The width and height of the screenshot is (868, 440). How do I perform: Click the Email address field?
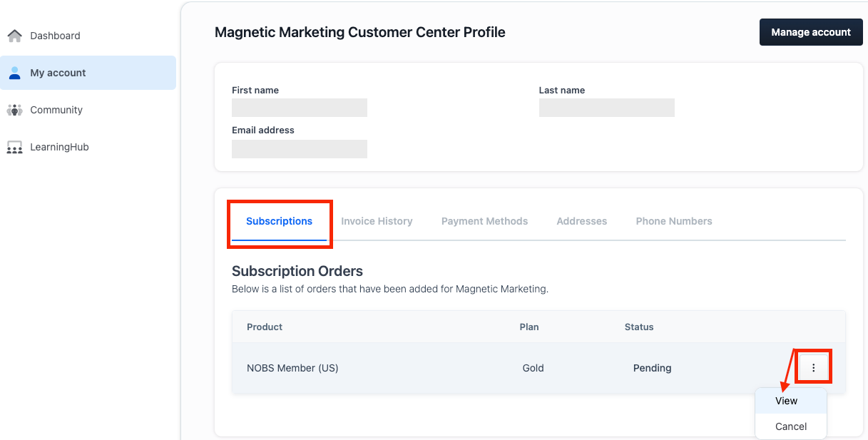[x=300, y=149]
